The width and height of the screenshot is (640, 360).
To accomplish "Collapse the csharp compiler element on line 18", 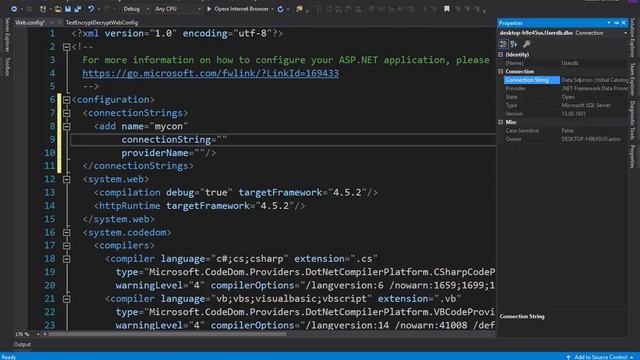I will (x=67, y=259).
